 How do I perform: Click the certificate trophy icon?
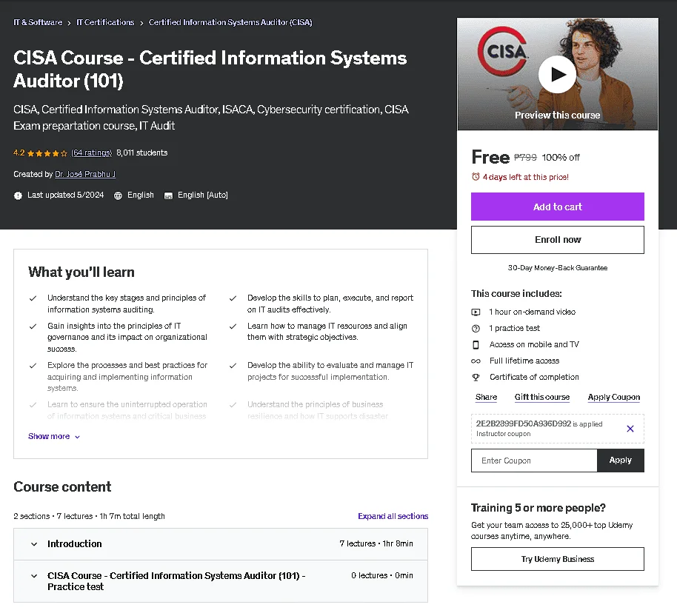click(476, 378)
